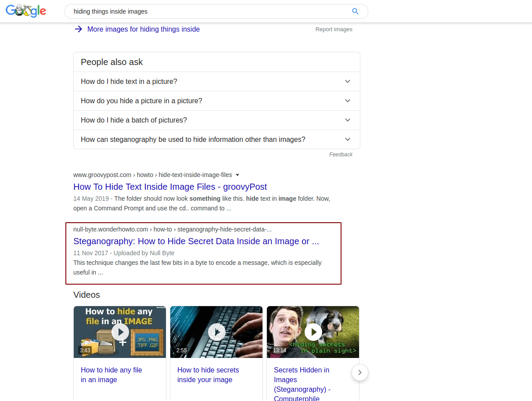Screen dimensions: 532x401
Task: Open the Steganography Null Byte result
Action: tap(196, 241)
